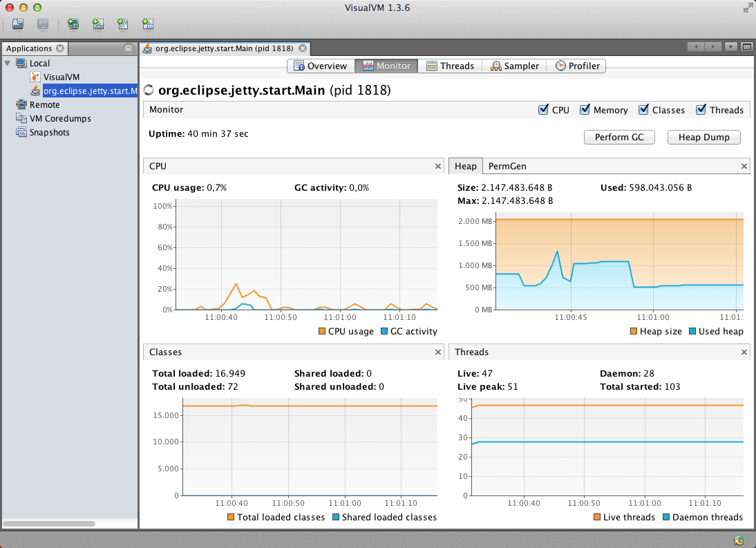Click the GC activity blue legend swatch
Screen dimensions: 756x548
tap(384, 331)
